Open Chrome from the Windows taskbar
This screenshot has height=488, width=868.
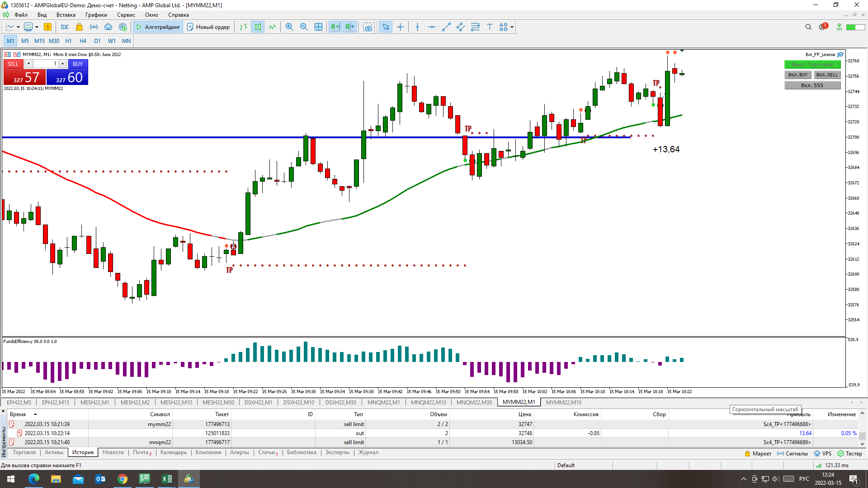pos(123,479)
